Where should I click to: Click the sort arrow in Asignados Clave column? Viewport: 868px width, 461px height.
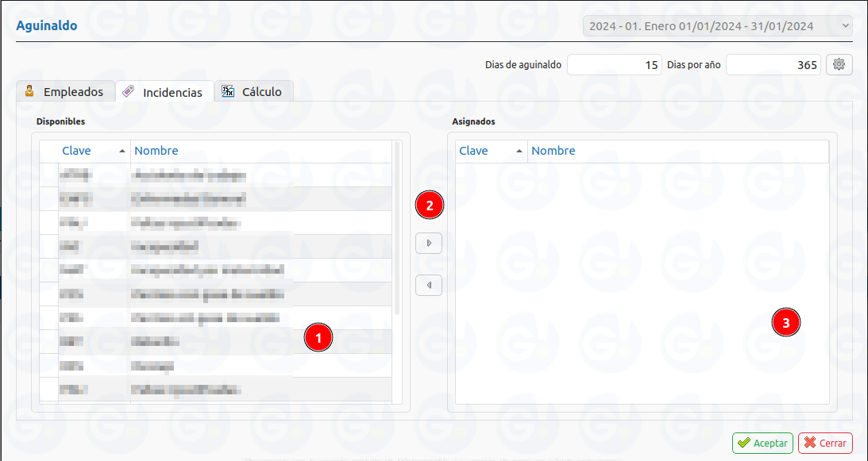pos(519,151)
